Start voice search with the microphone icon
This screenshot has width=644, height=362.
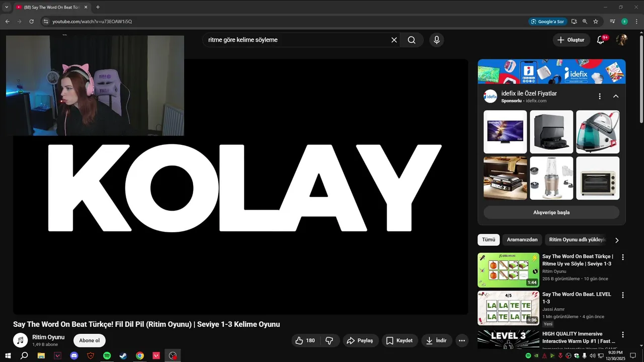(x=436, y=40)
